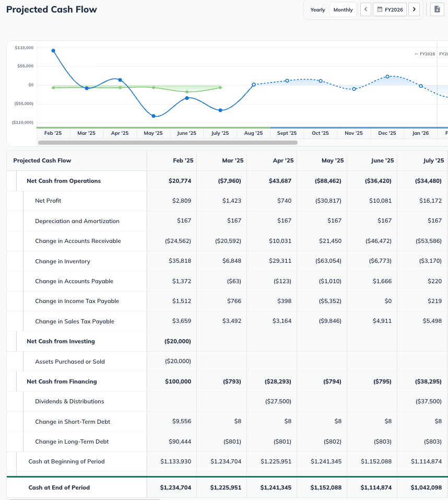Click the $1,133,930 beginning cash value
This screenshot has width=448, height=500.
coord(175,461)
